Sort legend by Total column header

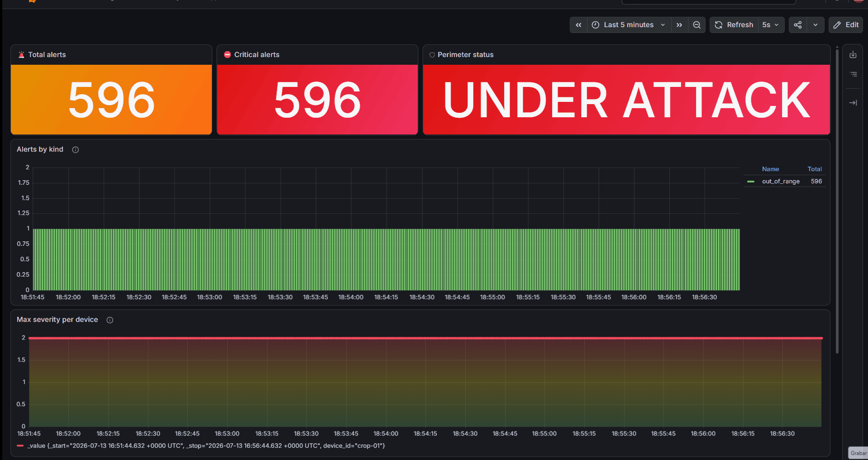click(x=815, y=169)
